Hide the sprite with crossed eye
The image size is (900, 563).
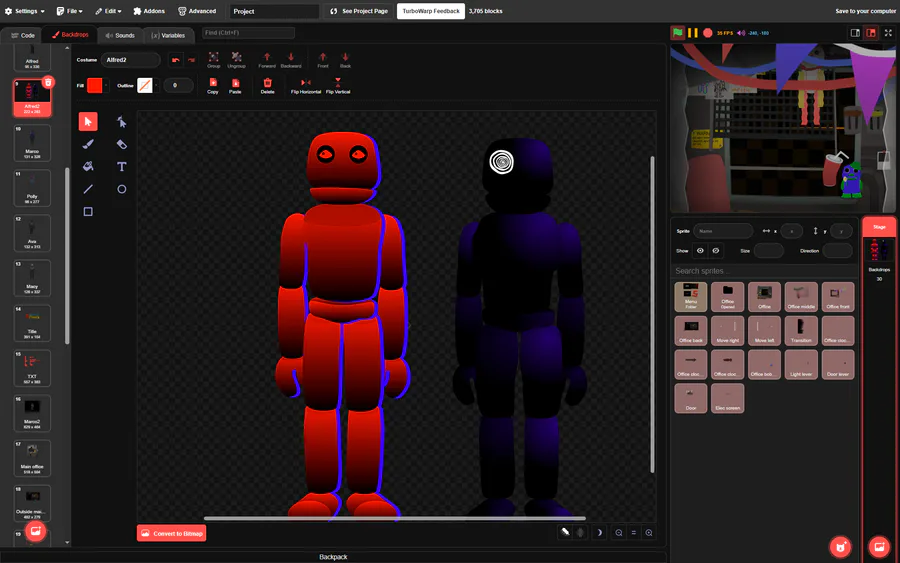716,251
